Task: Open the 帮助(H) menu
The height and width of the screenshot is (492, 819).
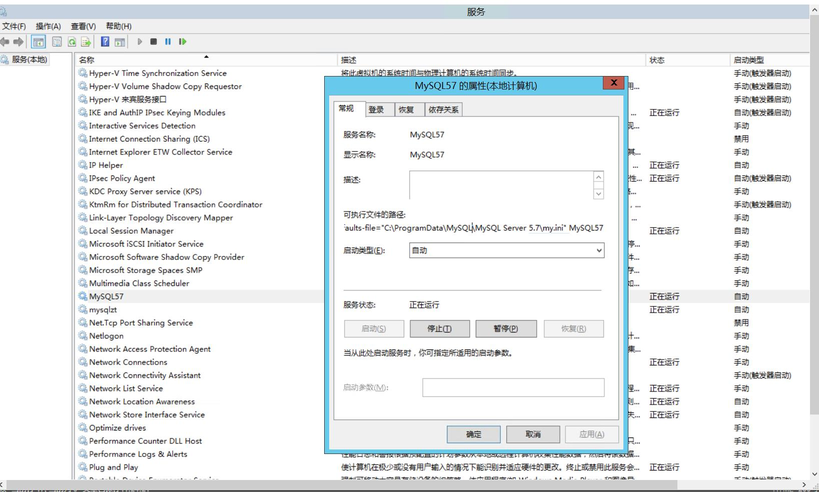Action: click(119, 26)
